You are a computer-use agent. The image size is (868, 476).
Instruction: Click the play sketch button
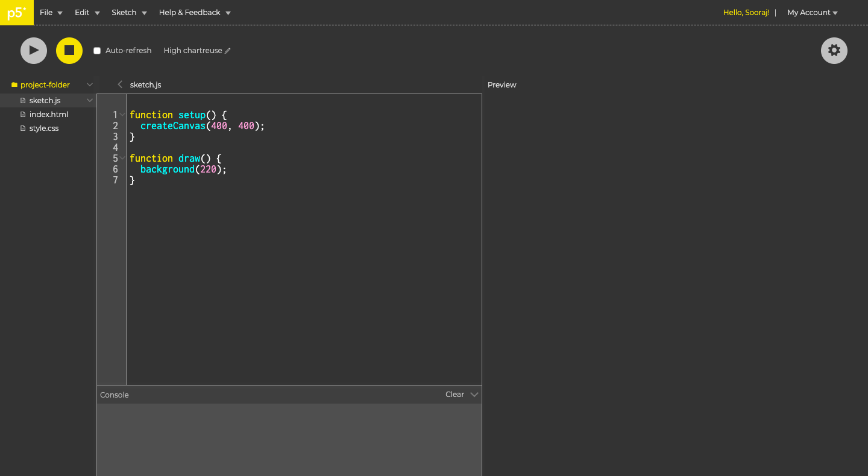(x=34, y=51)
